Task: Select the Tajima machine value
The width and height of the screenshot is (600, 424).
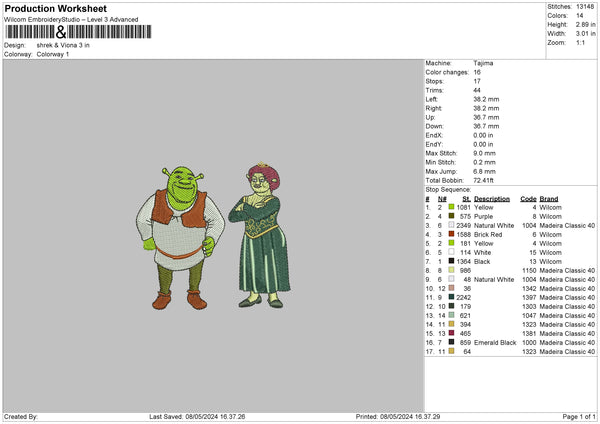Action: (483, 63)
